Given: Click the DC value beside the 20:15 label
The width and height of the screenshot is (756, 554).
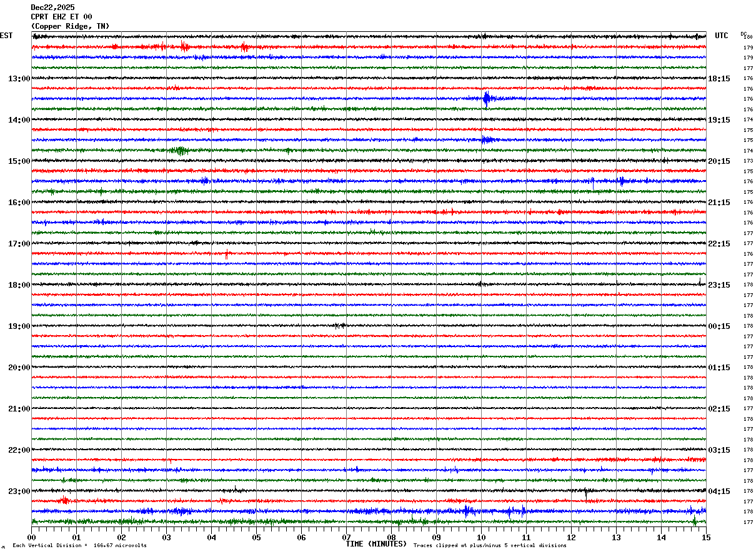Looking at the screenshot, I should pos(748,161).
